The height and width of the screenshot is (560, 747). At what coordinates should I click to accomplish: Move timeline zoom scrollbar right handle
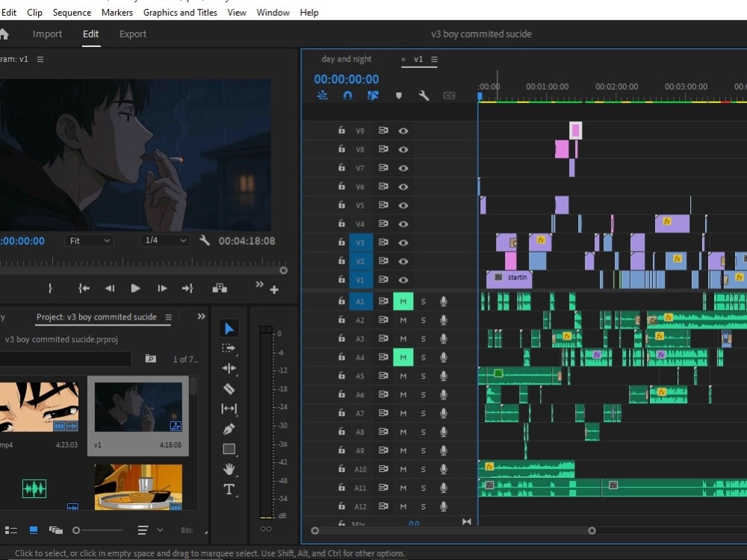tap(592, 530)
